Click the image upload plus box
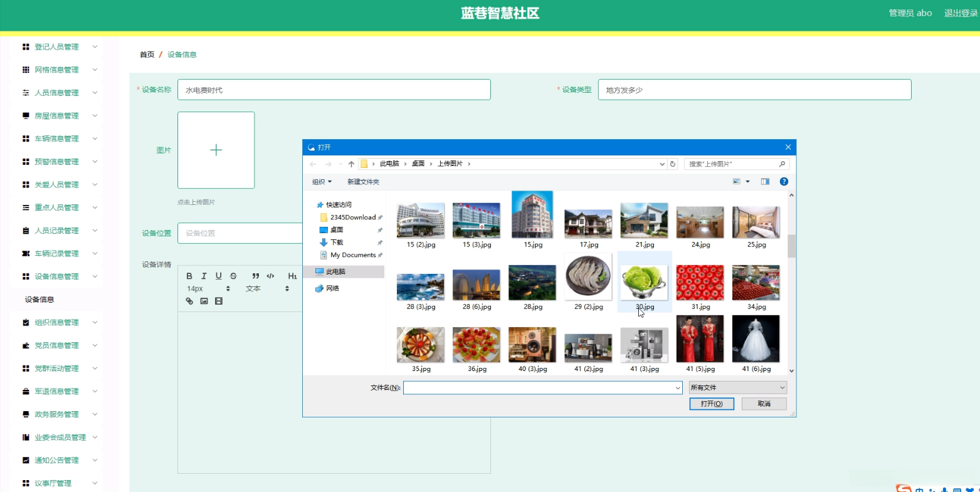 tap(216, 150)
